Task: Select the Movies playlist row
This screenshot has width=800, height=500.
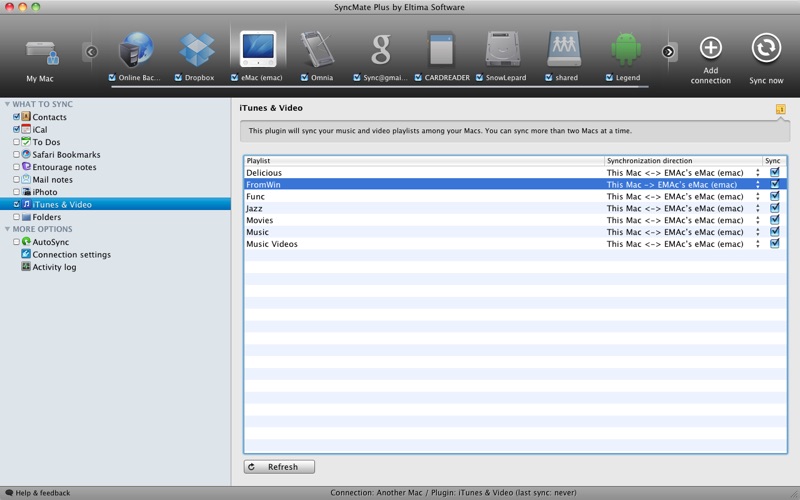Action: point(515,220)
